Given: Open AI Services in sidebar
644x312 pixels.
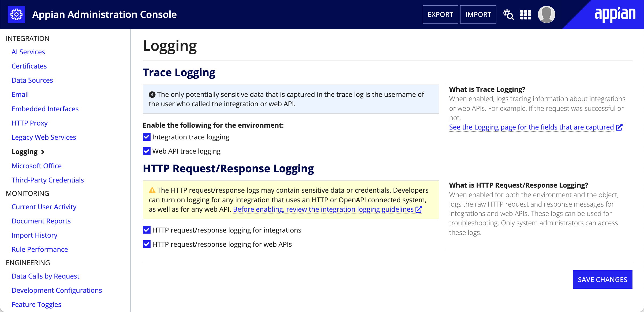Looking at the screenshot, I should 28,52.
